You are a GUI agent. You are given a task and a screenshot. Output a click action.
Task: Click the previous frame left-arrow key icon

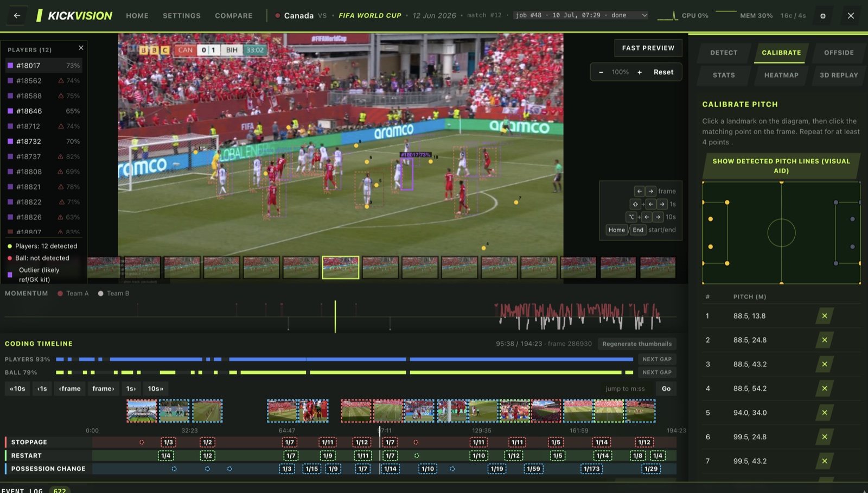coord(639,191)
